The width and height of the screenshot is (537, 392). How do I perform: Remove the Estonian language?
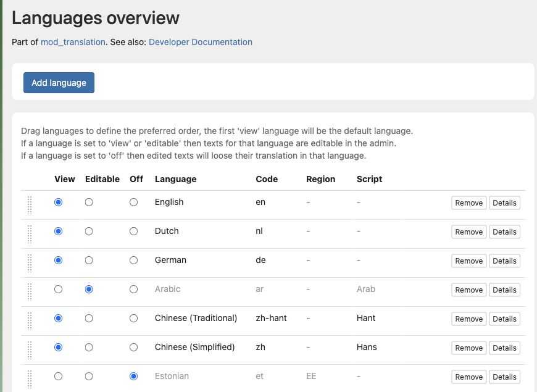[469, 377]
